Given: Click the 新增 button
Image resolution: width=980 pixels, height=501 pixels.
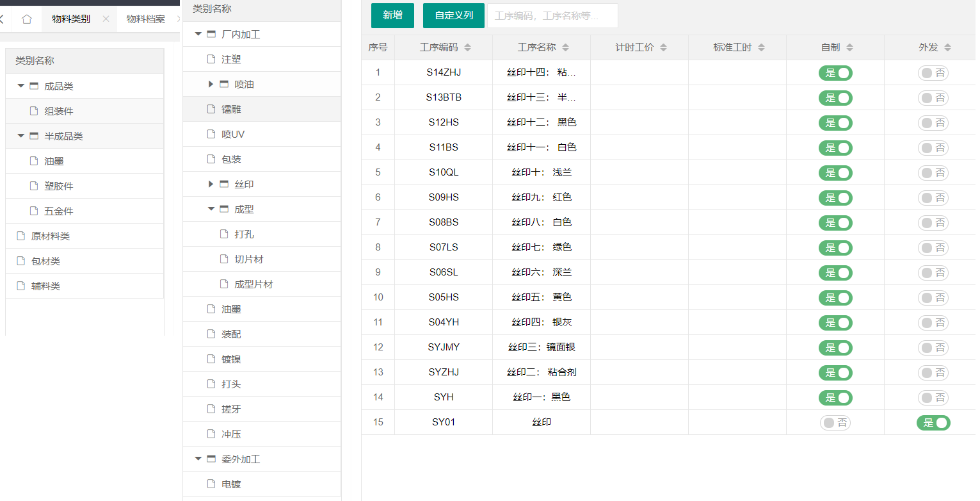Looking at the screenshot, I should pos(392,15).
